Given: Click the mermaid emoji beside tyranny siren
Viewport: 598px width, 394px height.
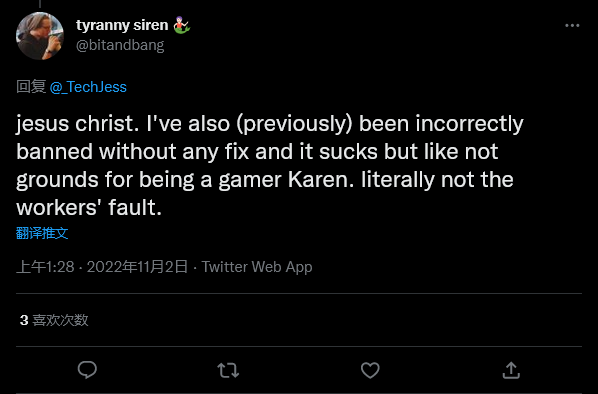Looking at the screenshot, I should pyautogui.click(x=182, y=25).
